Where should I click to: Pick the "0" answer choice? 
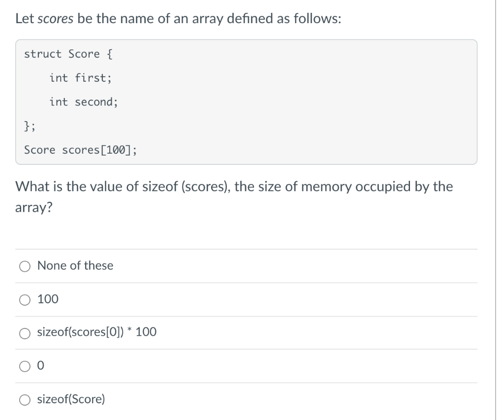pos(24,366)
